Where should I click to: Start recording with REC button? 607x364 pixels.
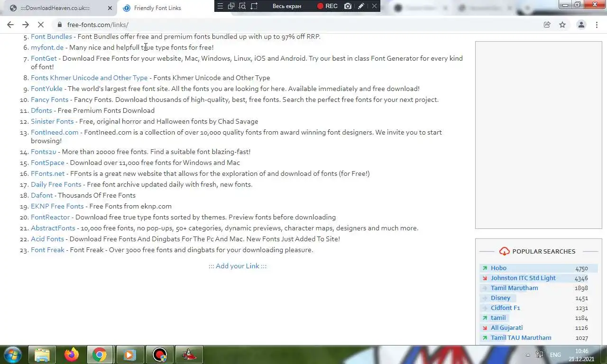point(328,6)
